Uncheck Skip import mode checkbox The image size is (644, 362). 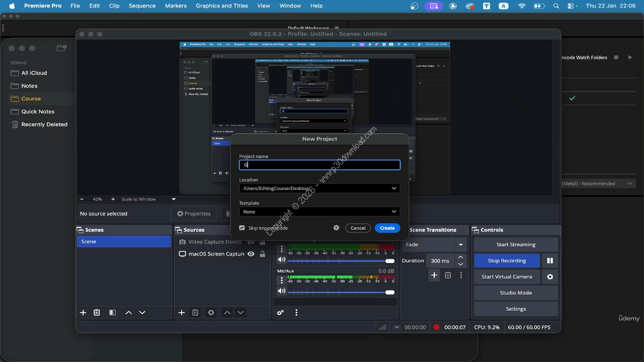pos(242,228)
